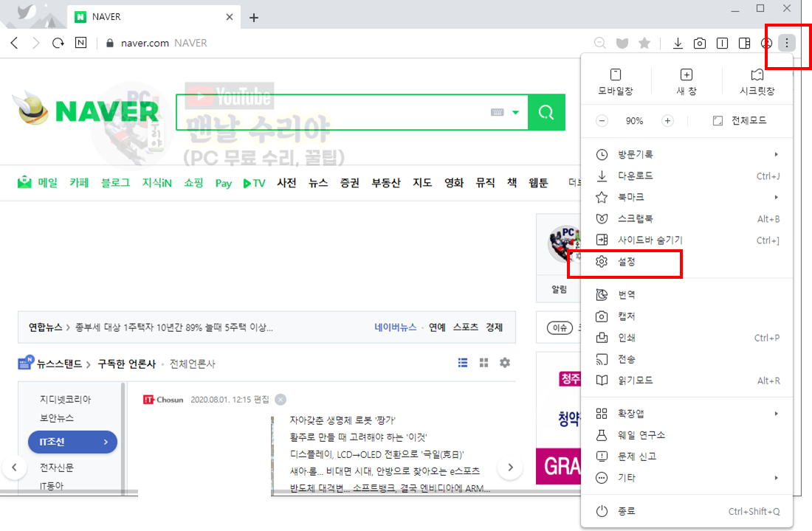Switch to 전체언론사 tab
Image resolution: width=812 pixels, height=531 pixels.
(192, 364)
